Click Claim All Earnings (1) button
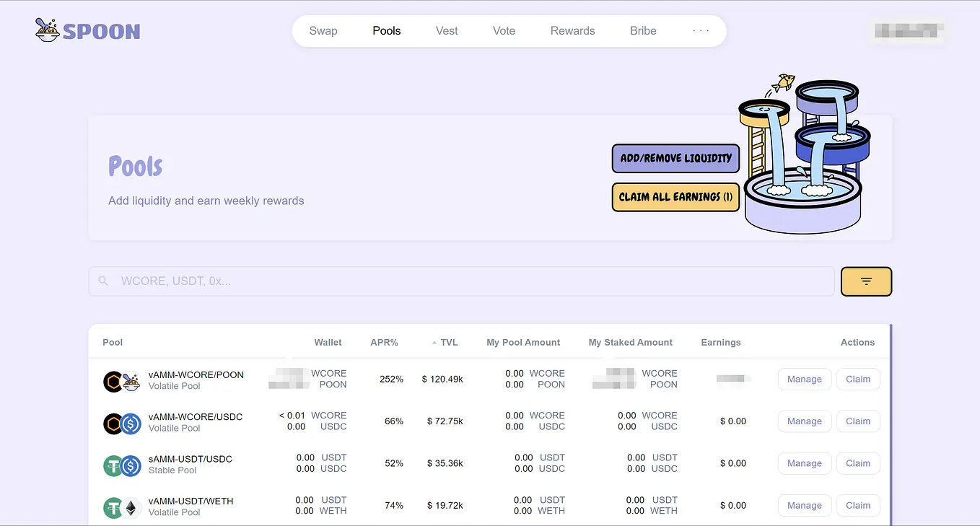The width and height of the screenshot is (980, 526). tap(675, 197)
